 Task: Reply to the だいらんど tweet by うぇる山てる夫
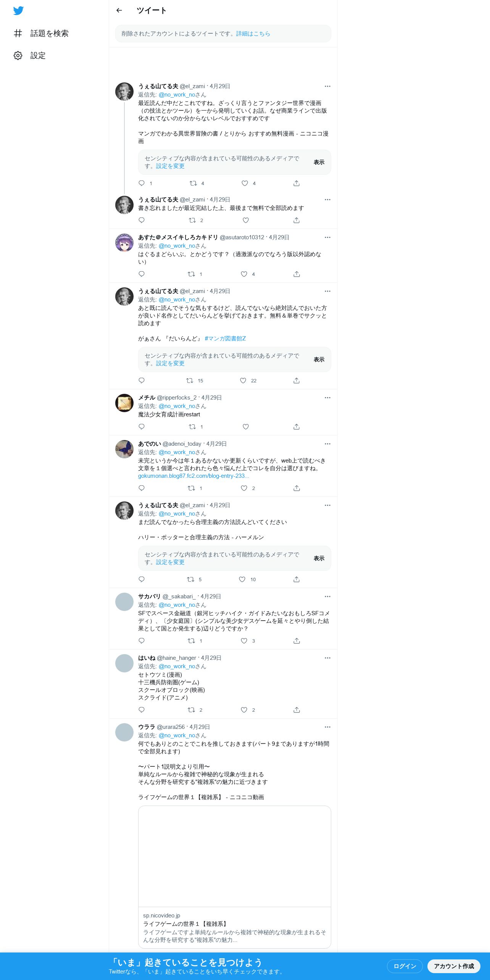142,380
